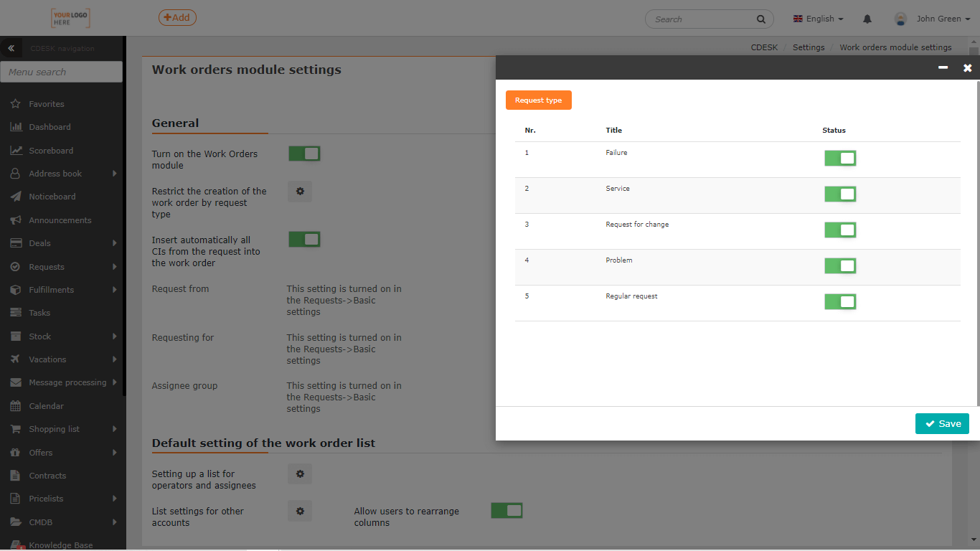Click the Noticeboard paper plane icon

pyautogui.click(x=15, y=197)
